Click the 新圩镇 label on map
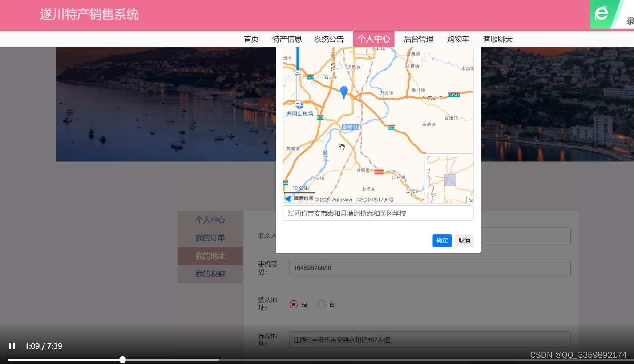The image size is (634, 364). (419, 90)
